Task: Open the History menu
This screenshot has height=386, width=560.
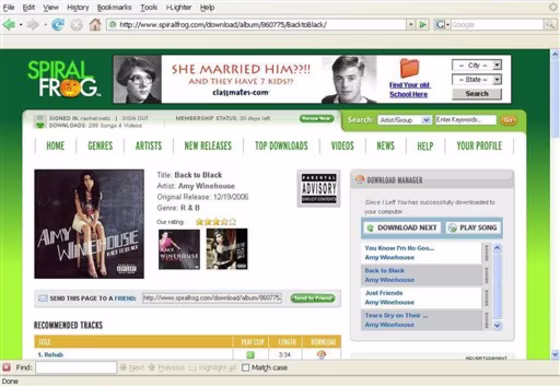Action: coord(78,7)
